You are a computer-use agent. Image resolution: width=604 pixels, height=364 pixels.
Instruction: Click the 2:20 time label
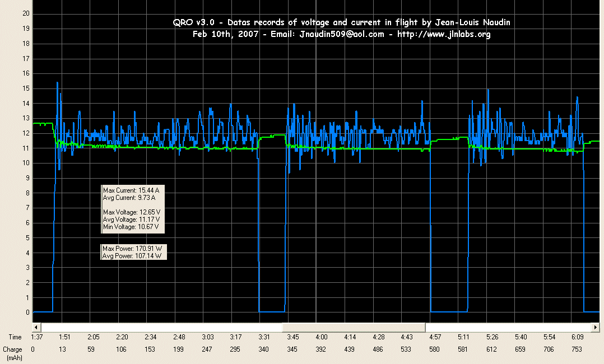click(x=122, y=337)
